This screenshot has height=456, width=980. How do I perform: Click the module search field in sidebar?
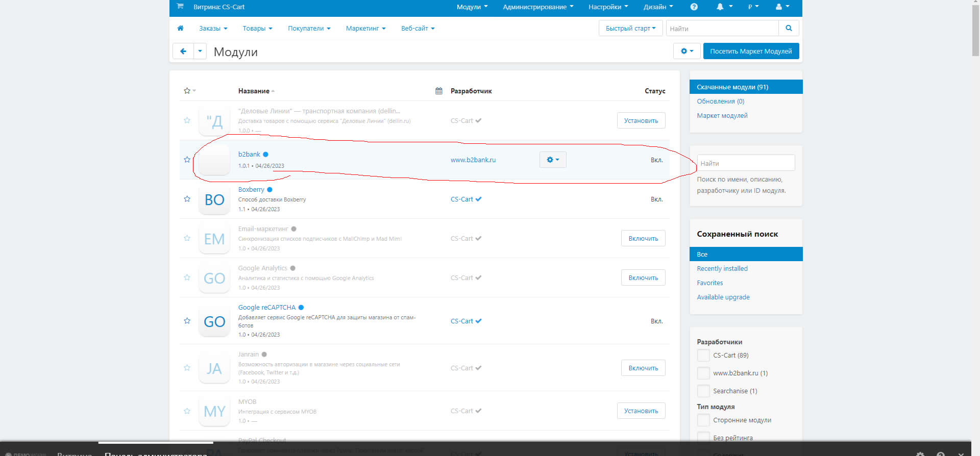point(745,163)
